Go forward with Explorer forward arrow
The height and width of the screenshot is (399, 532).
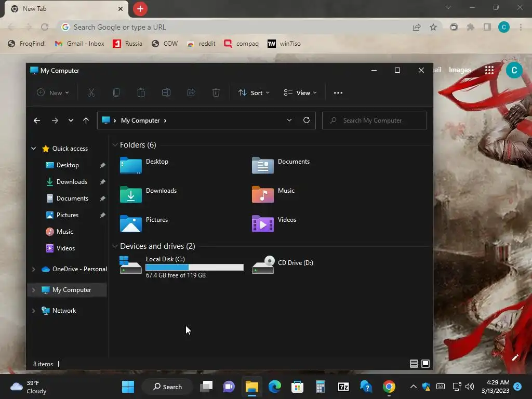(55, 121)
